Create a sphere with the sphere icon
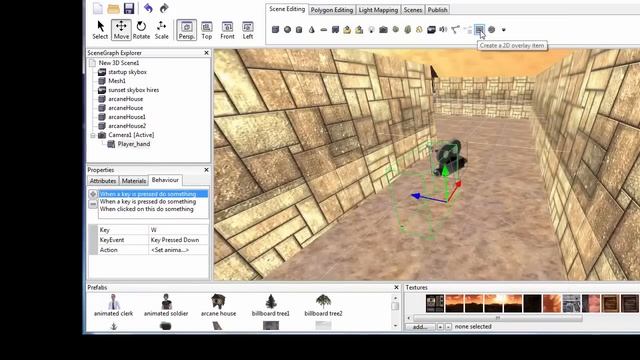640x360 pixels. pyautogui.click(x=287, y=29)
